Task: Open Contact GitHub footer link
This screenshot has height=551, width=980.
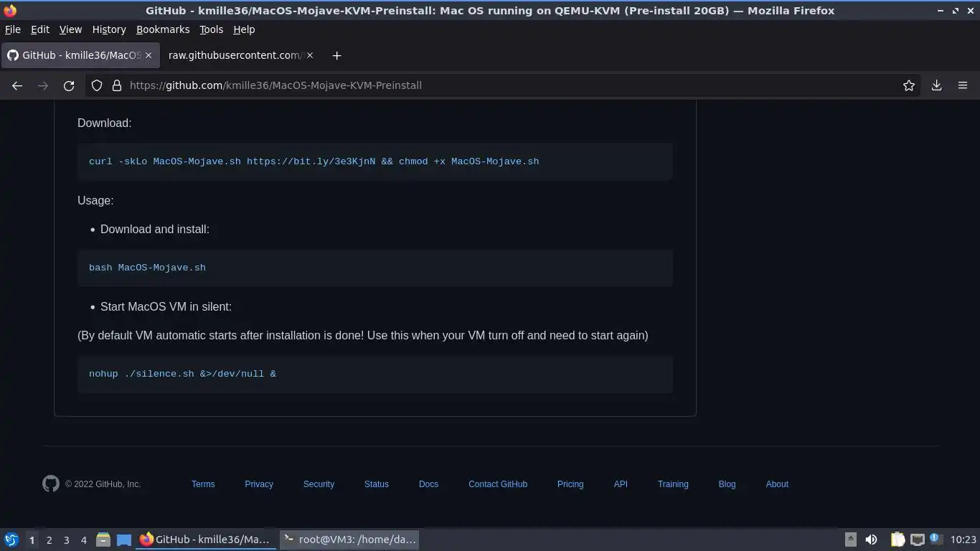Action: pyautogui.click(x=498, y=484)
